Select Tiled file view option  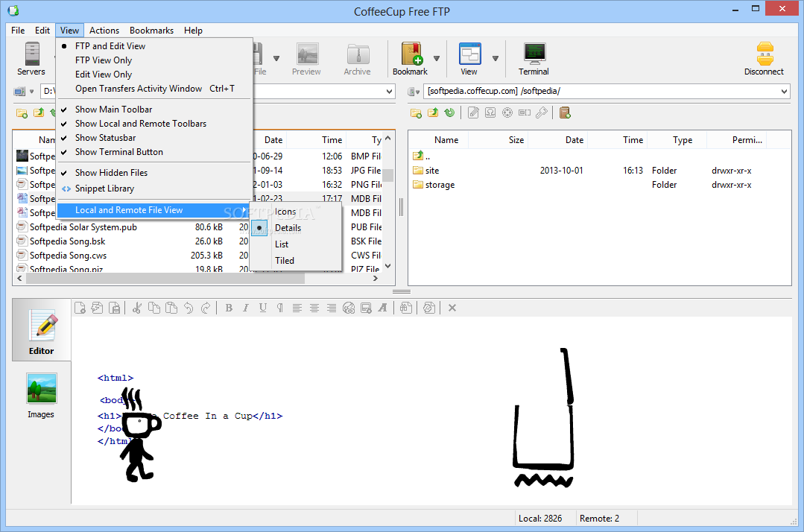click(x=296, y=260)
